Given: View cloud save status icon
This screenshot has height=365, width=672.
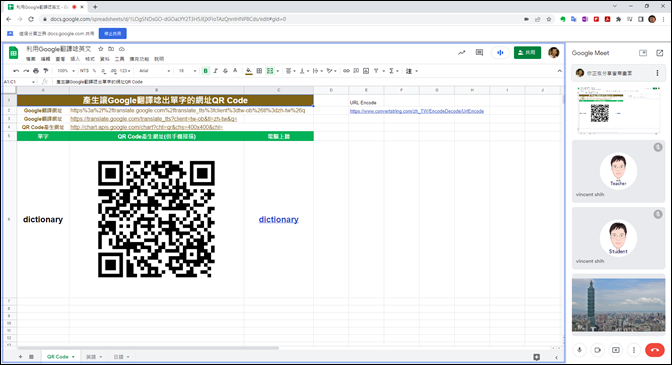Looking at the screenshot, I should [x=122, y=49].
